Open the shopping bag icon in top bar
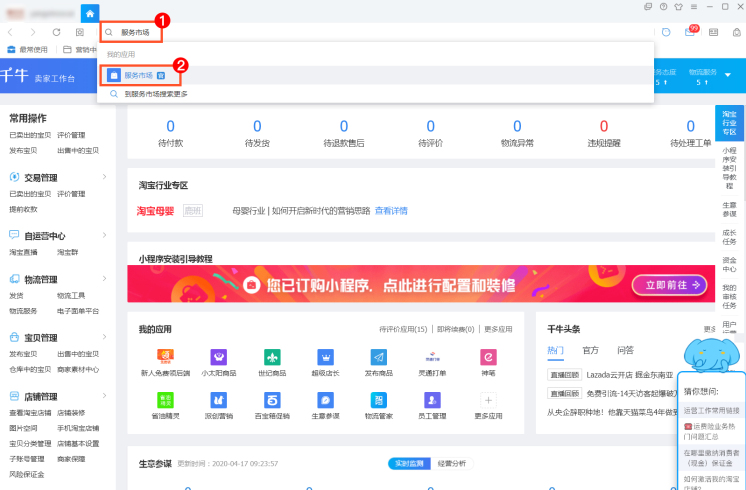Screen dimensions: 746x490 (736, 32)
